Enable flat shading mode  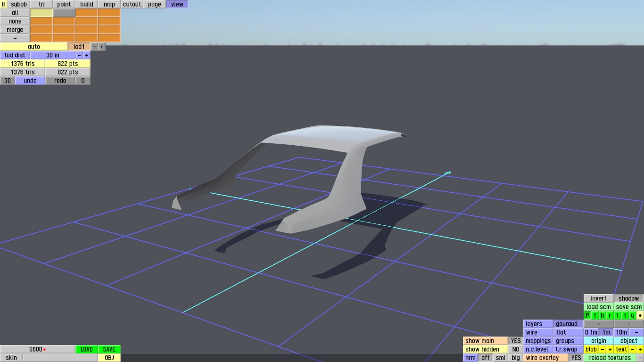569,332
